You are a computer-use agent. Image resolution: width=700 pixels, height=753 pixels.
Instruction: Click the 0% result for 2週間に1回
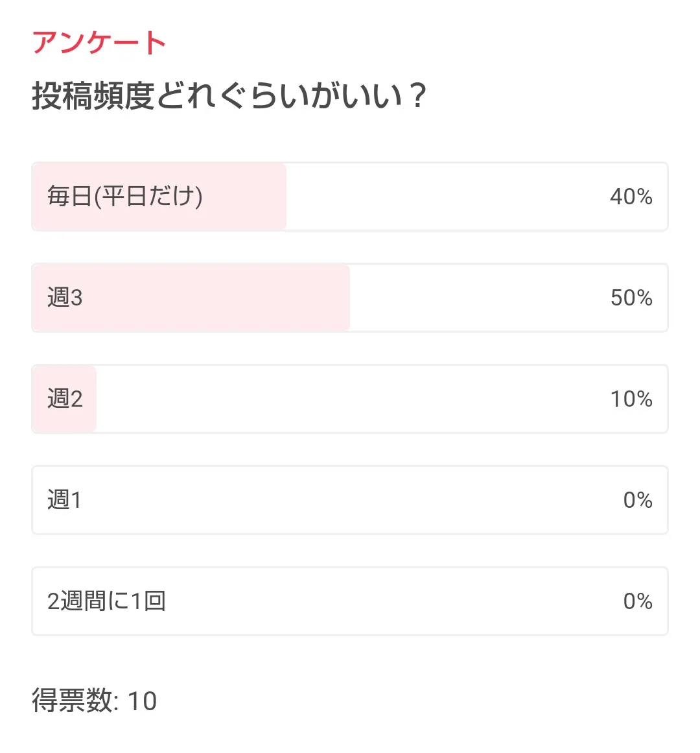click(637, 601)
